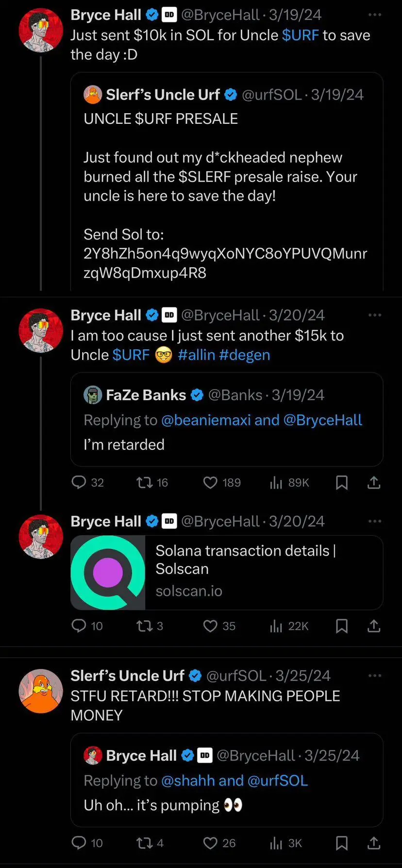Repost the Solscan transaction tweet
Screen dimensions: 402x868
point(144,626)
